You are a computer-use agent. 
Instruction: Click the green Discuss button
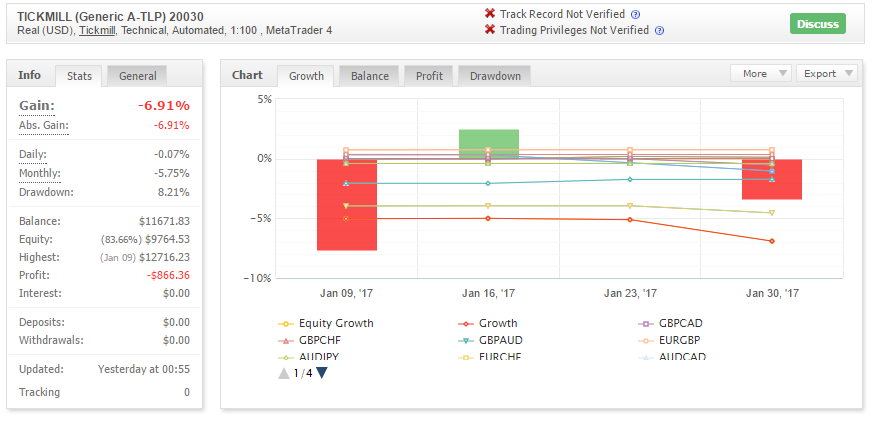[x=818, y=24]
